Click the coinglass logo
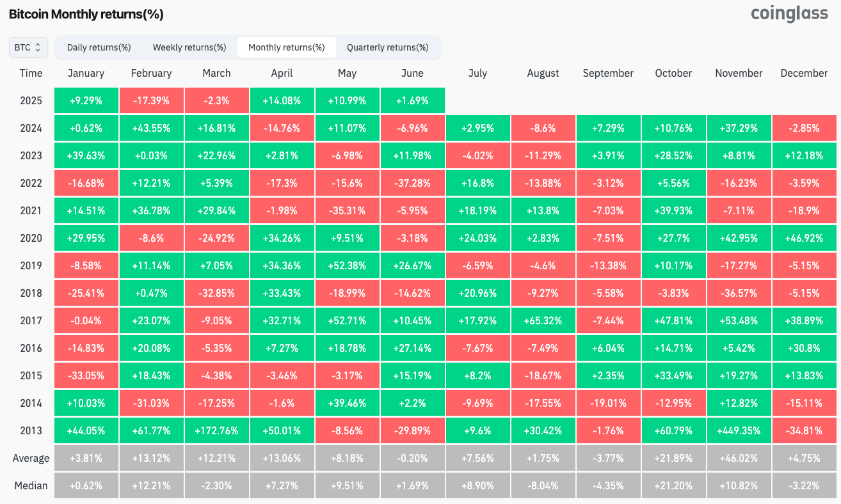Viewport: 841px width, 504px height. click(x=789, y=14)
